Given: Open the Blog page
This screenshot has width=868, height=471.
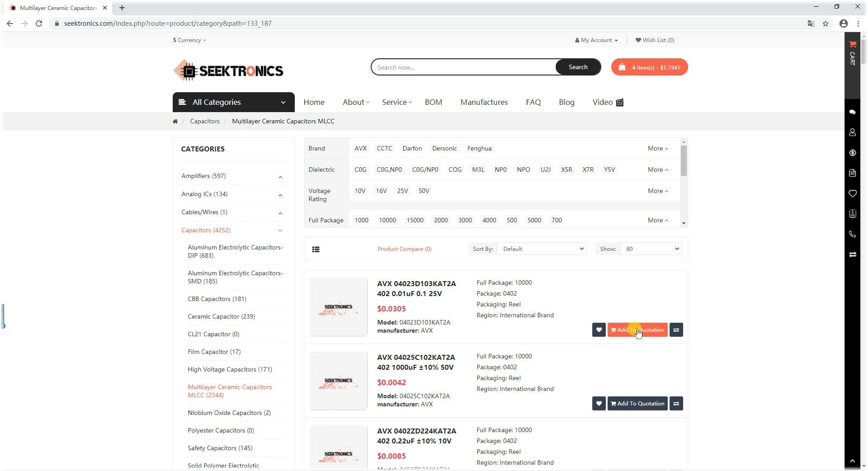Looking at the screenshot, I should (566, 102).
